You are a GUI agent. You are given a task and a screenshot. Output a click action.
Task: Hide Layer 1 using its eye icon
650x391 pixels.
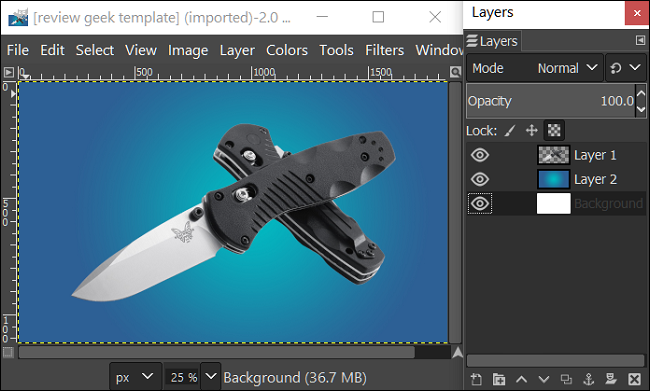coord(480,155)
